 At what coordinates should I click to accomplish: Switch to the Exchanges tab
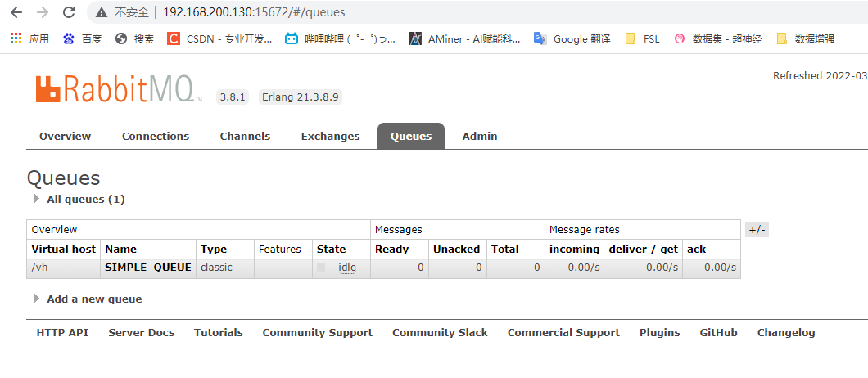(331, 136)
